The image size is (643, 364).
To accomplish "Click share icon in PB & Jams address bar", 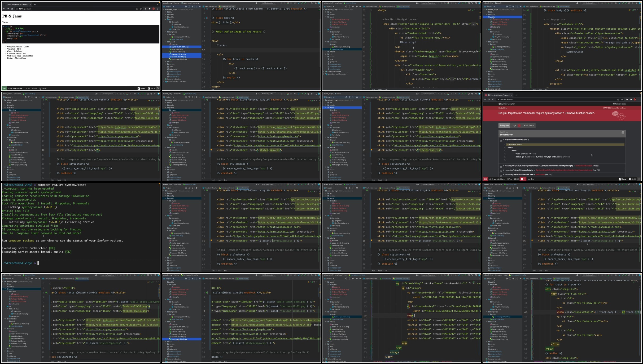I will click(x=137, y=9).
